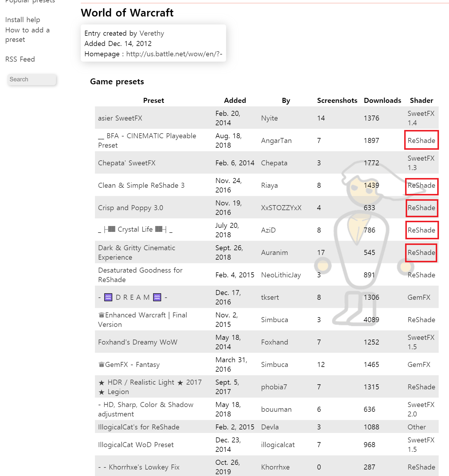Open Khorrhxe's Lowkey Fix preset
The width and height of the screenshot is (449, 476).
139,467
